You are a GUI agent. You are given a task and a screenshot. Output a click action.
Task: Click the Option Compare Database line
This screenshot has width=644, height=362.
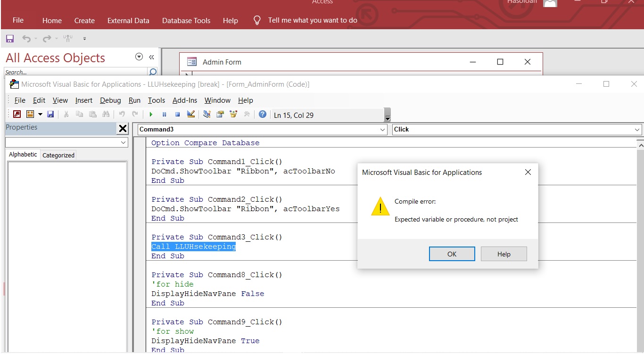pos(206,143)
